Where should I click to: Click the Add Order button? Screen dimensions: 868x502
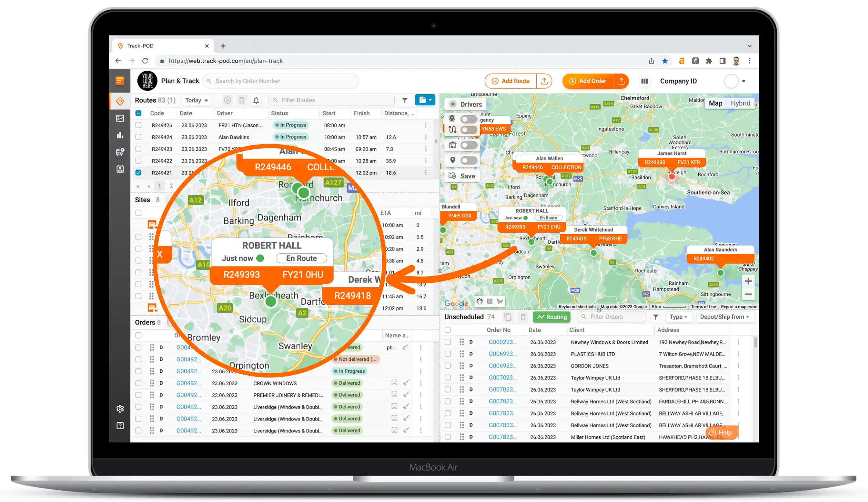point(588,81)
